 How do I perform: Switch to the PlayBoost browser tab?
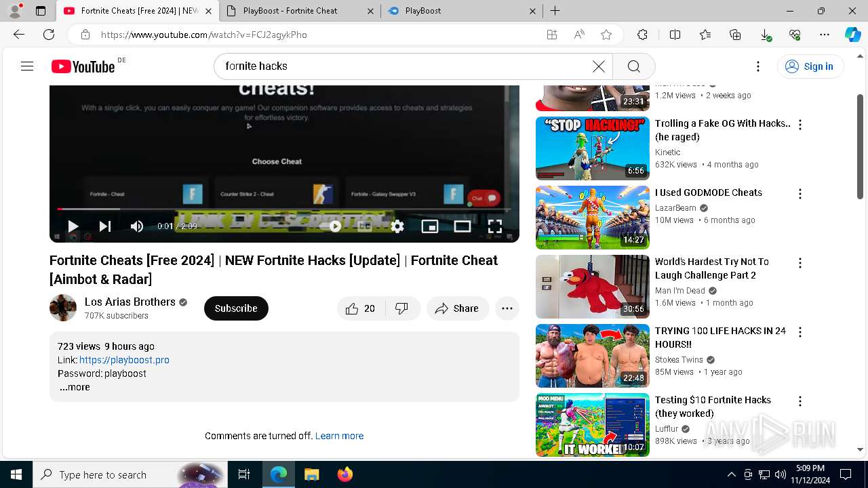tap(461, 11)
